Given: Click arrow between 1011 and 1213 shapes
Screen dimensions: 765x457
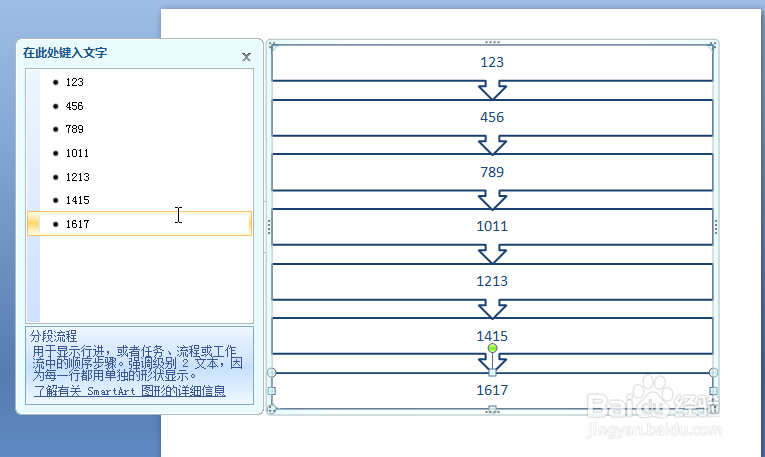Looking at the screenshot, I should pos(492,255).
